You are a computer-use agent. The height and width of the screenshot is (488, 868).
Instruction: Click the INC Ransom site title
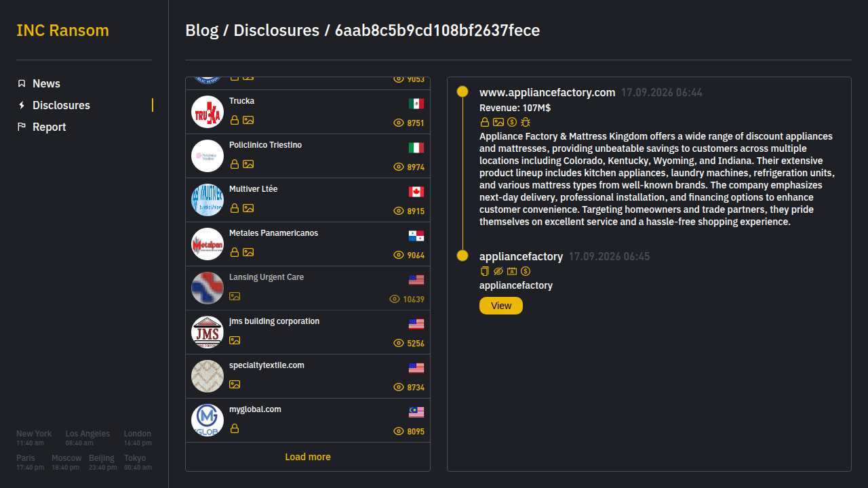[62, 30]
